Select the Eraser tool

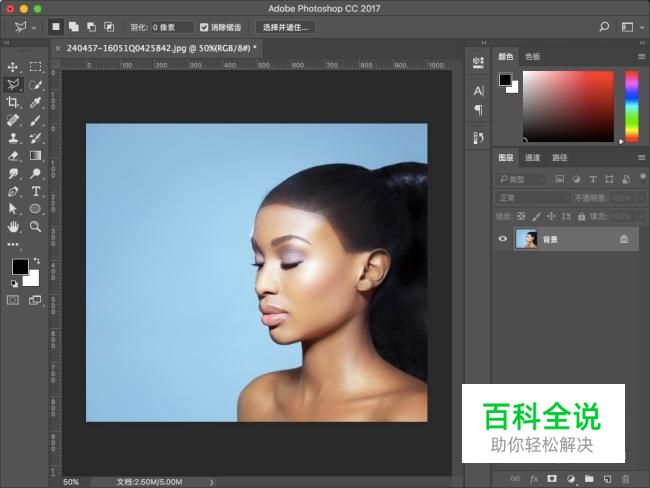click(x=13, y=156)
